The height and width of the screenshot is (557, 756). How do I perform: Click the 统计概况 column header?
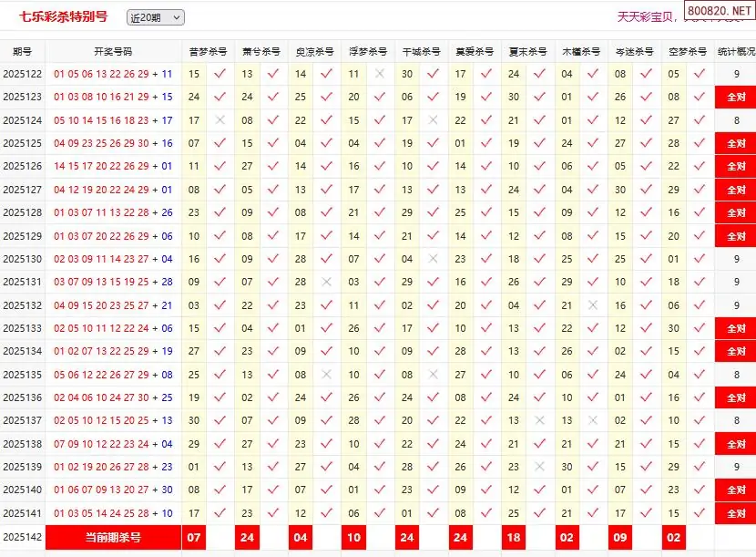[x=736, y=52]
